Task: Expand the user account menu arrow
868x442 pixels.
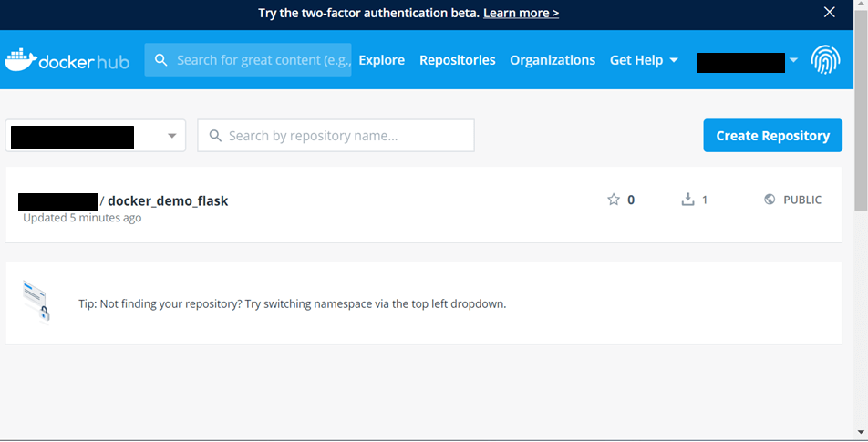Action: 793,60
